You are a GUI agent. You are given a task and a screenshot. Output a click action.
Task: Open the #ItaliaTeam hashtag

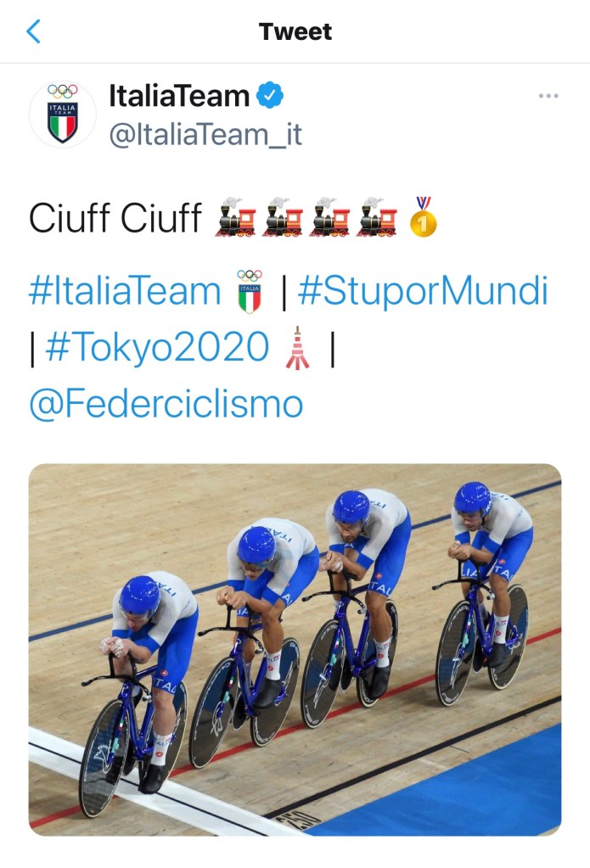coord(125,291)
